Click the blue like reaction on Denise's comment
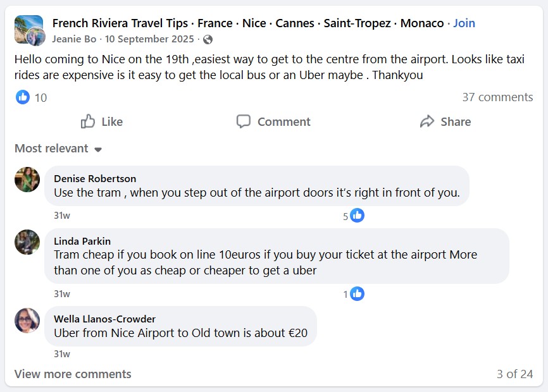This screenshot has width=548, height=392. click(x=357, y=215)
